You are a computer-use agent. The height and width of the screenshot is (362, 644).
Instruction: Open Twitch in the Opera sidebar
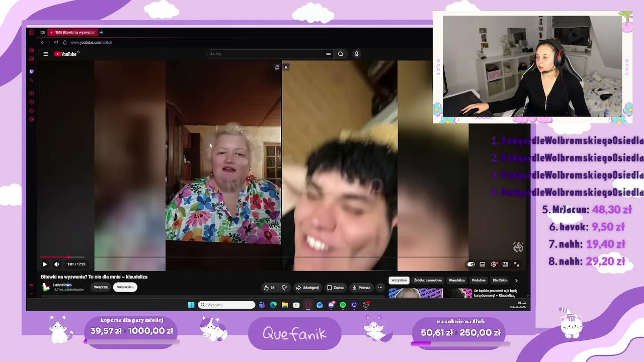pyautogui.click(x=31, y=71)
